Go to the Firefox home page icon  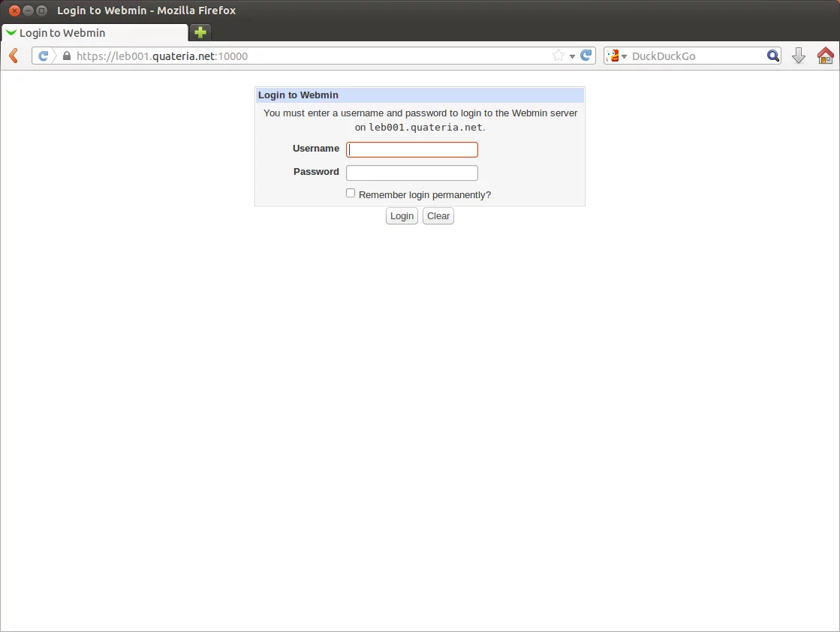825,56
